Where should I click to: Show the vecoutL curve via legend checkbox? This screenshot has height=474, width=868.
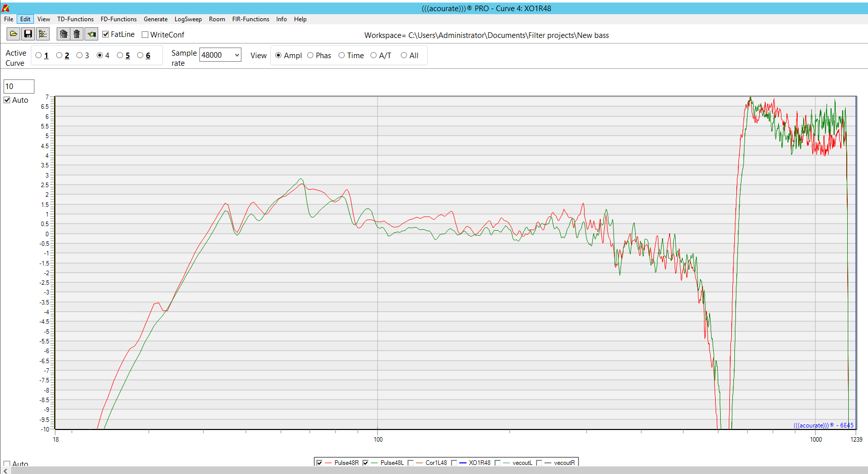[x=498, y=463]
